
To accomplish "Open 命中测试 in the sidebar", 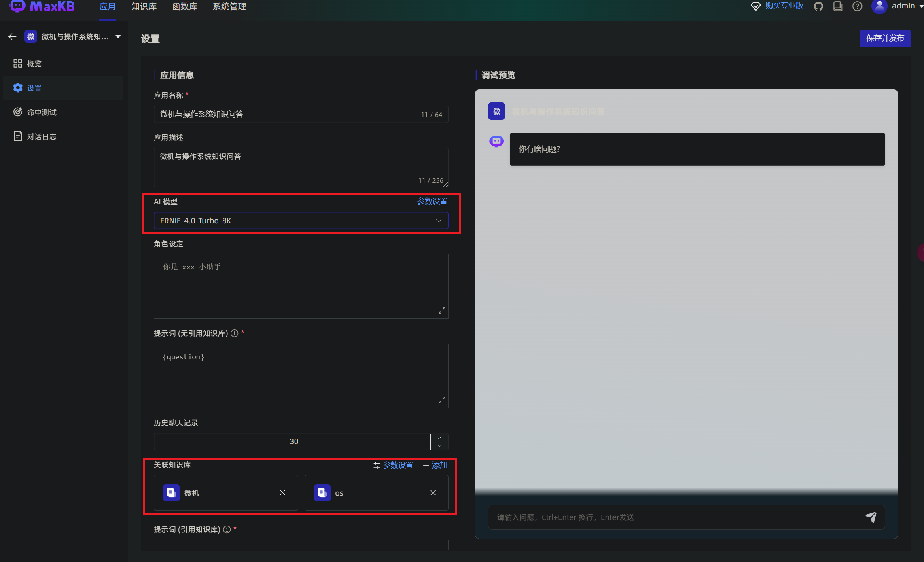I will click(41, 112).
